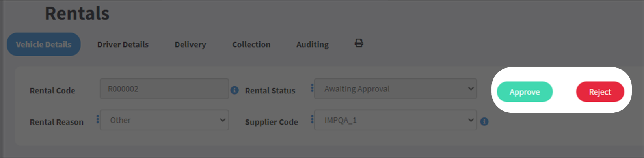Click the red Reject button
This screenshot has width=644, height=158.
click(600, 92)
